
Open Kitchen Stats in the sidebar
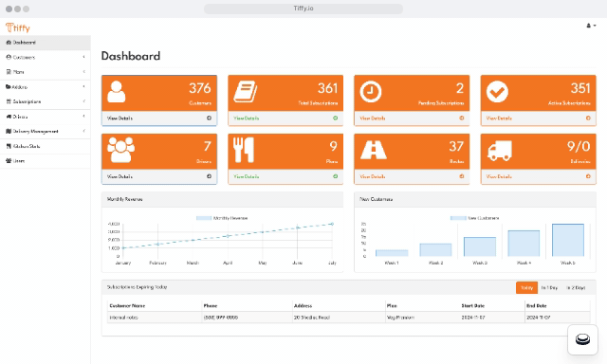click(x=46, y=146)
